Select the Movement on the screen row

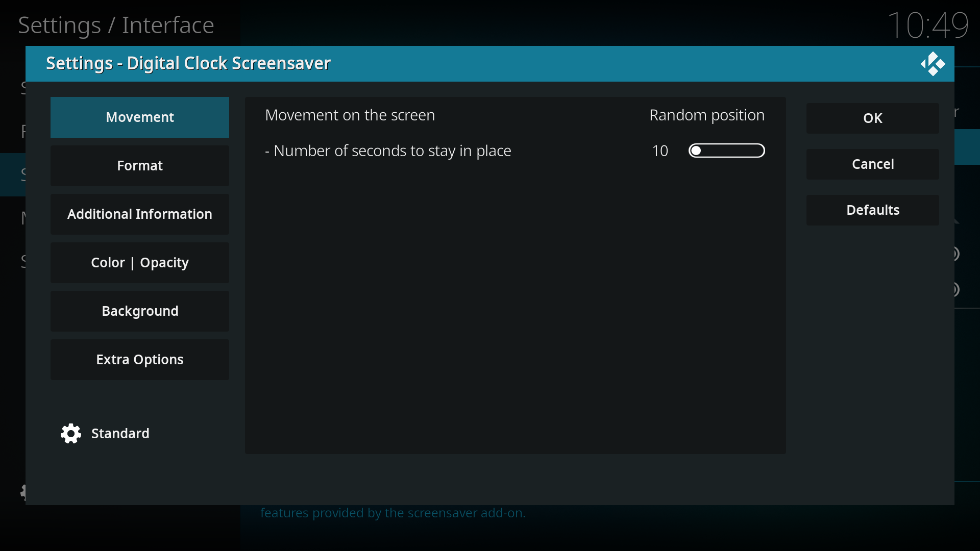(x=350, y=115)
